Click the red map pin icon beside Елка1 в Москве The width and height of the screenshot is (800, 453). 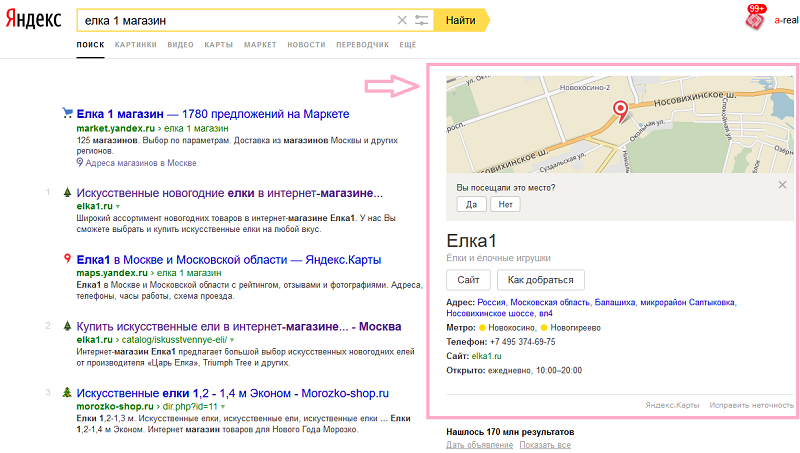[67, 259]
